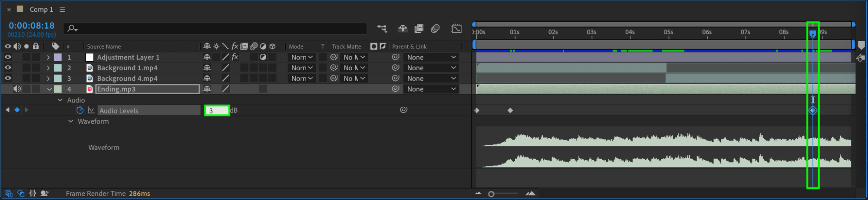Jump to the previous Audio Levels keyframe
Screen dimensions: 868x200
click(x=7, y=110)
